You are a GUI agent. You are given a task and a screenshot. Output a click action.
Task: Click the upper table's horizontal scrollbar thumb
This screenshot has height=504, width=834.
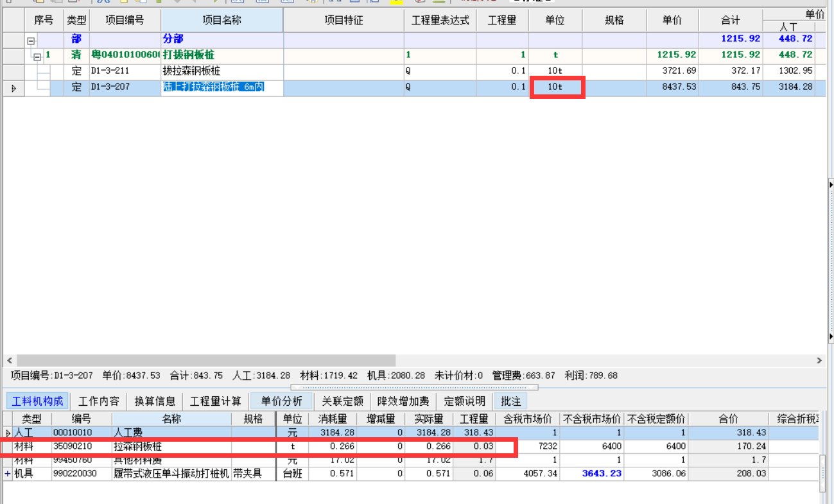click(x=206, y=361)
